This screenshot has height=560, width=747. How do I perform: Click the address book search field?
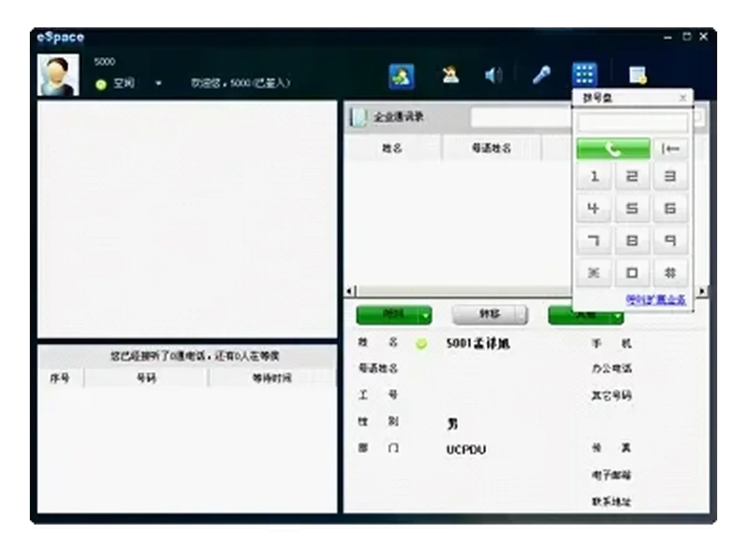pyautogui.click(x=520, y=117)
